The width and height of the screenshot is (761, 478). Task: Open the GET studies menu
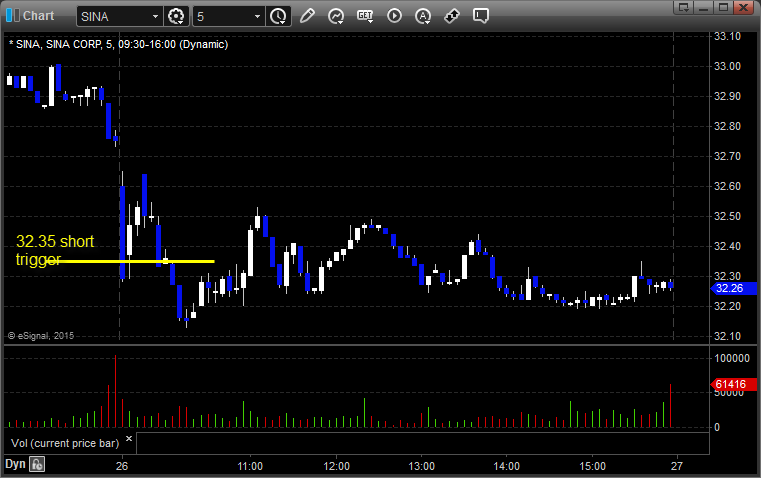click(365, 16)
